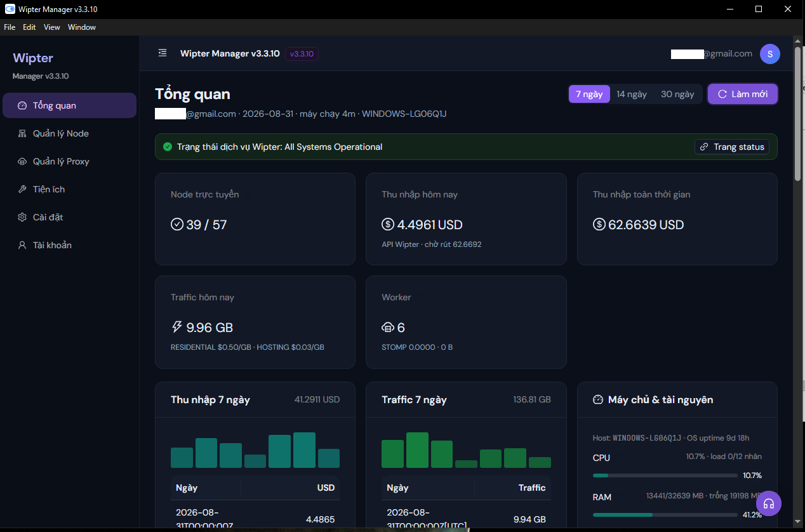Click the Tài khoản person icon

coord(22,245)
